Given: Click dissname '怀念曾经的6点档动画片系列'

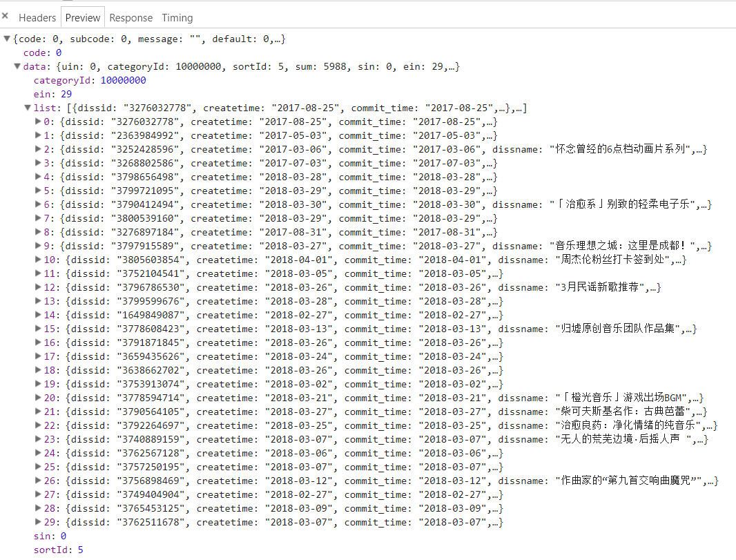Looking at the screenshot, I should pos(619,149).
